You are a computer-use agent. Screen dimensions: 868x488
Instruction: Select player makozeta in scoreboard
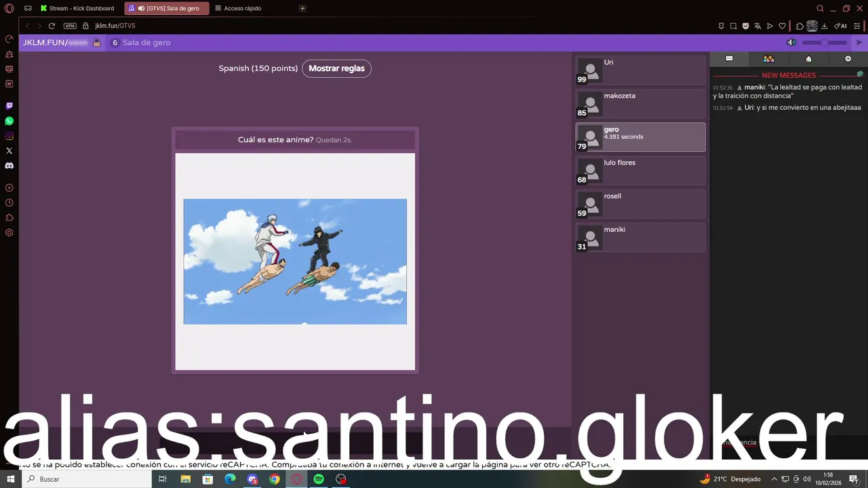click(641, 104)
